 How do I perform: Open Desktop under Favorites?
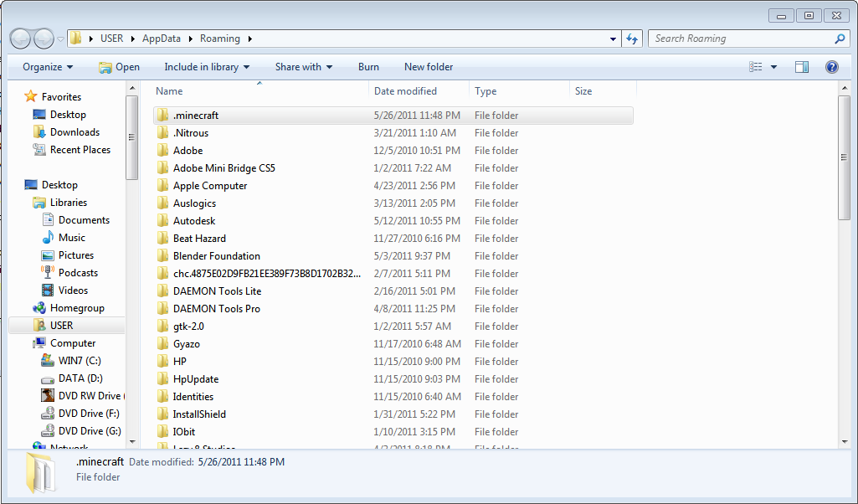[59, 115]
